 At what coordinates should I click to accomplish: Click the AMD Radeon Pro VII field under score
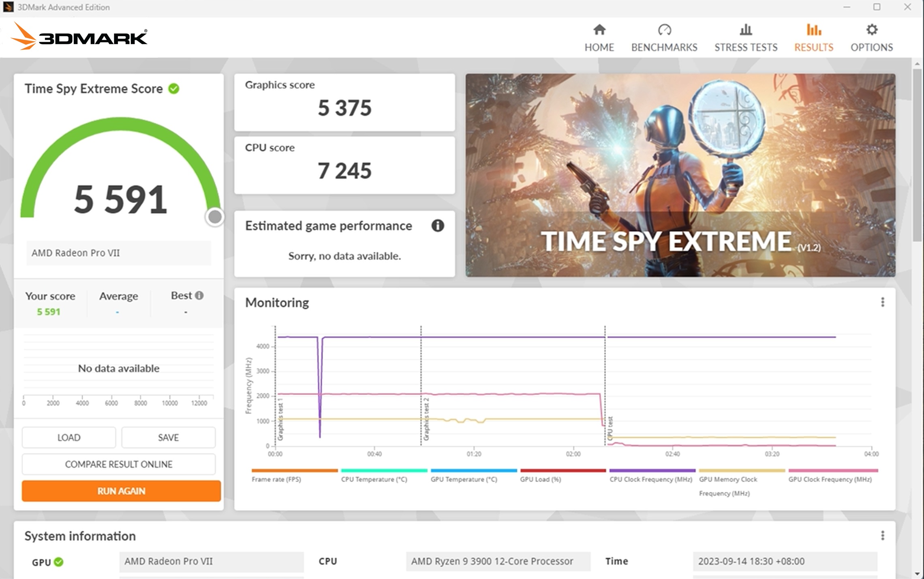[x=119, y=253]
